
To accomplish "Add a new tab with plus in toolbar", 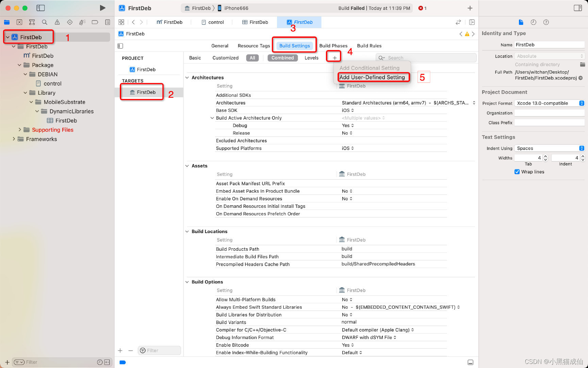I will [470, 8].
